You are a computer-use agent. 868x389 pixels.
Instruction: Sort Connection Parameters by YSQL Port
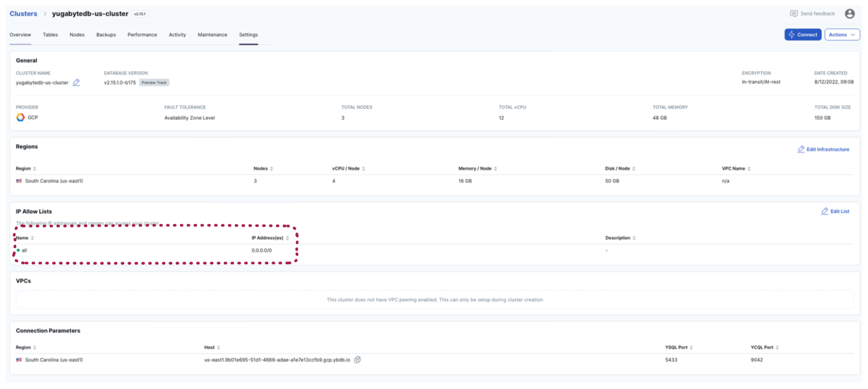(x=691, y=348)
